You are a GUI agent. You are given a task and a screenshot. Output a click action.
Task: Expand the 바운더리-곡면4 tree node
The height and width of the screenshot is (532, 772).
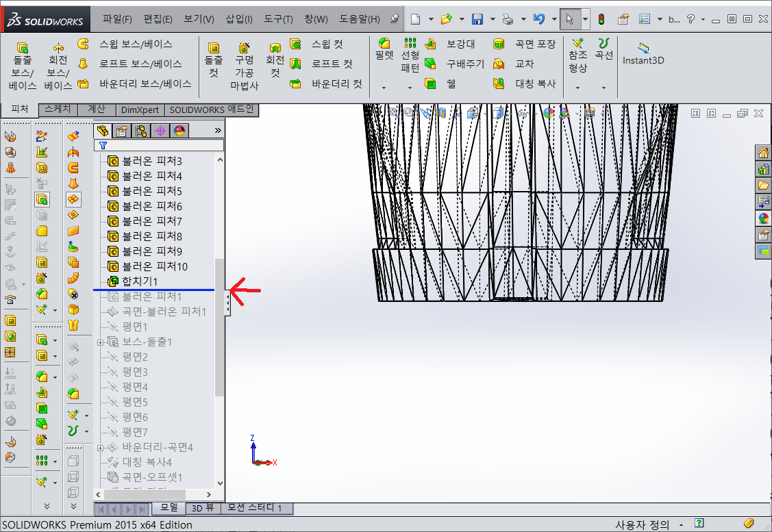[101, 448]
